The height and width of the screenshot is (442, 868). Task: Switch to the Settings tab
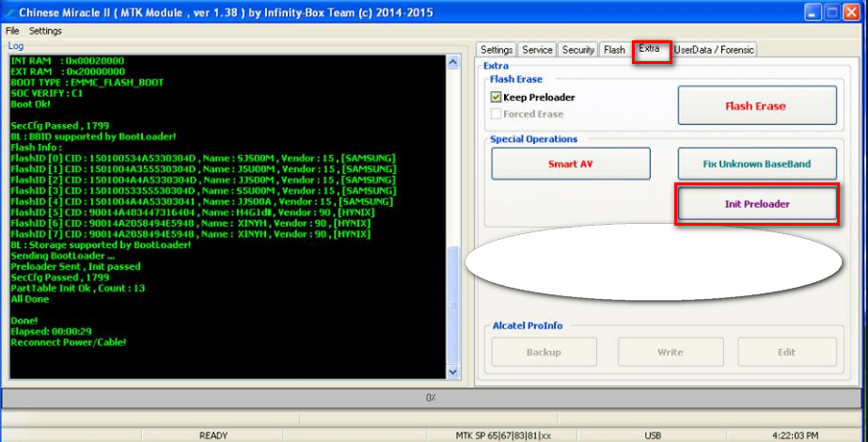pos(497,50)
